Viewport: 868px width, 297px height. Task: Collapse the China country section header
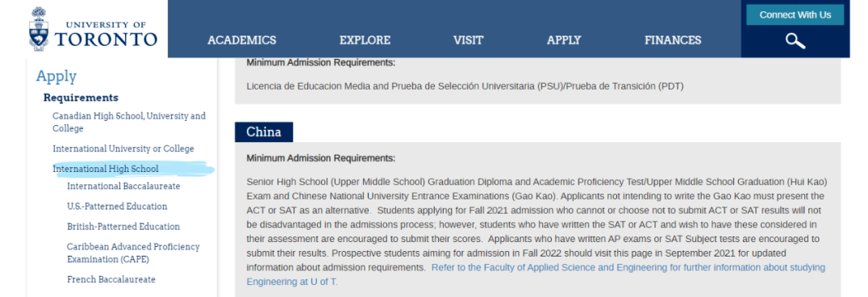pos(264,132)
